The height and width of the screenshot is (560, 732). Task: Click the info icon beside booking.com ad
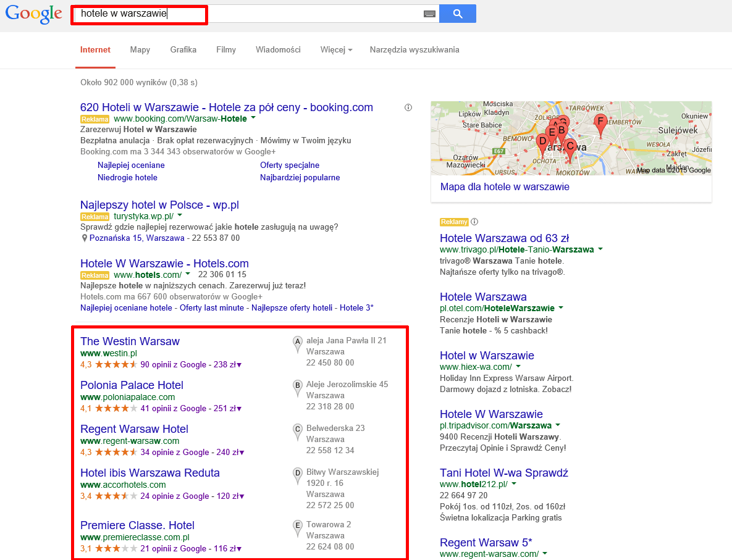point(408,108)
